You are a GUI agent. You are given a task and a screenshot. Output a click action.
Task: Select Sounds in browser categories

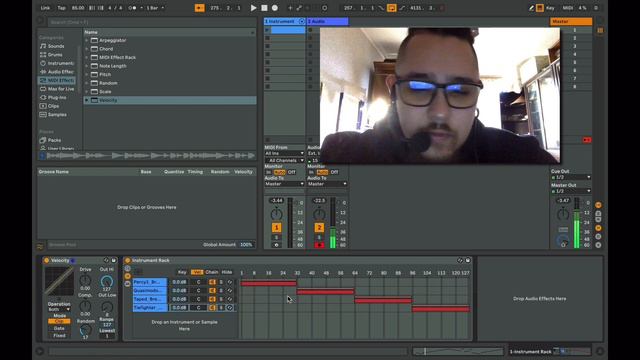pyautogui.click(x=57, y=46)
